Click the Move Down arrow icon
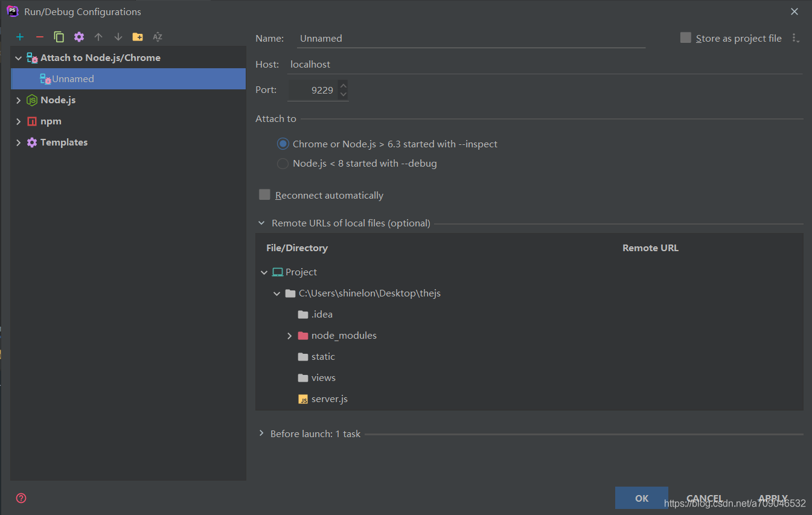The image size is (812, 515). (118, 37)
